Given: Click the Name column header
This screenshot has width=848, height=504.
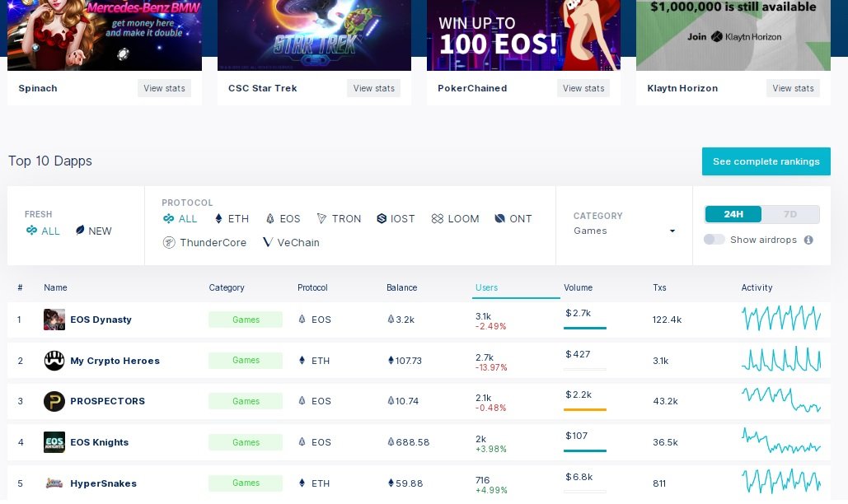Looking at the screenshot, I should coord(55,287).
